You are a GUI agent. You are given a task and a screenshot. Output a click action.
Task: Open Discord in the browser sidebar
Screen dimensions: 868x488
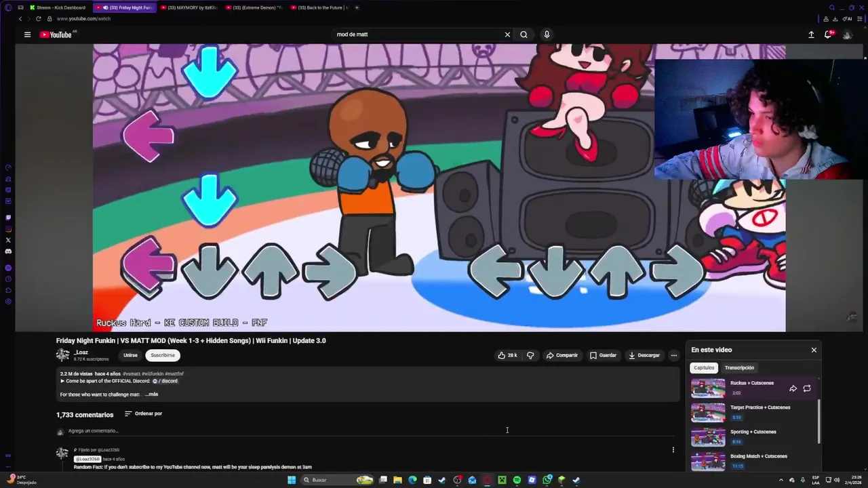(x=8, y=251)
